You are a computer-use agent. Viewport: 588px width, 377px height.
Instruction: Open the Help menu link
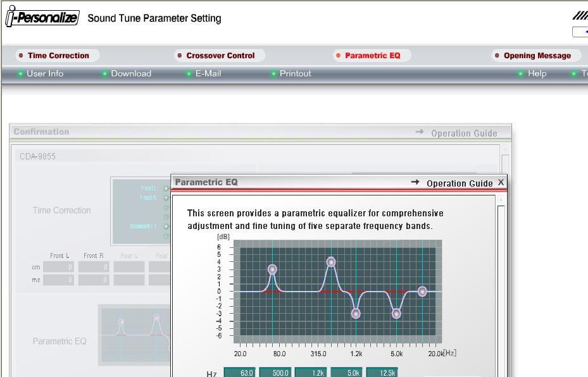(536, 73)
